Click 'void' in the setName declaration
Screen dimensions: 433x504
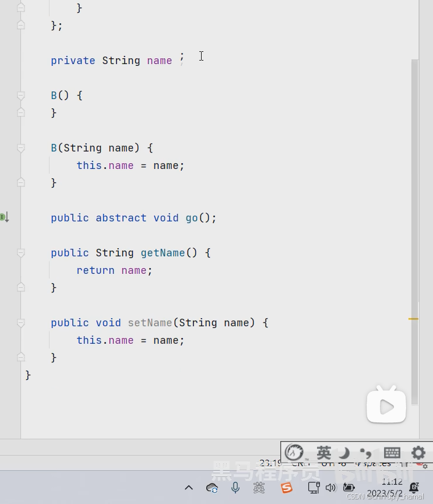tap(108, 323)
